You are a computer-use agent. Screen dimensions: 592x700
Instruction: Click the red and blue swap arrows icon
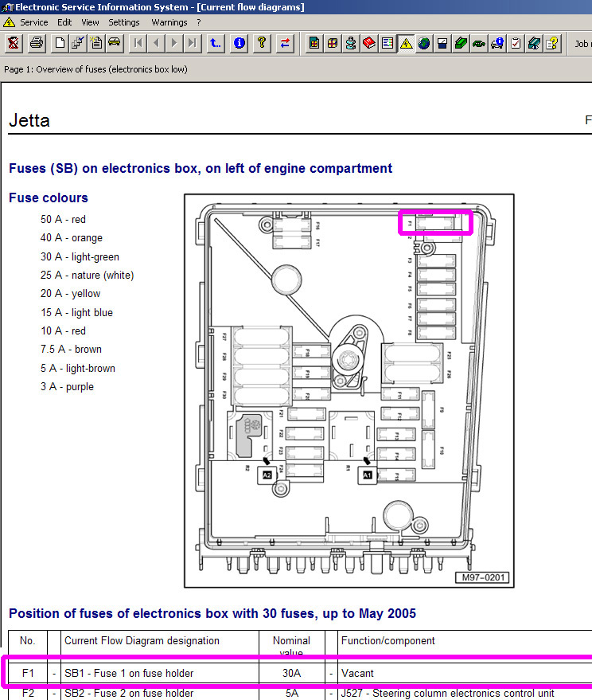pos(285,43)
